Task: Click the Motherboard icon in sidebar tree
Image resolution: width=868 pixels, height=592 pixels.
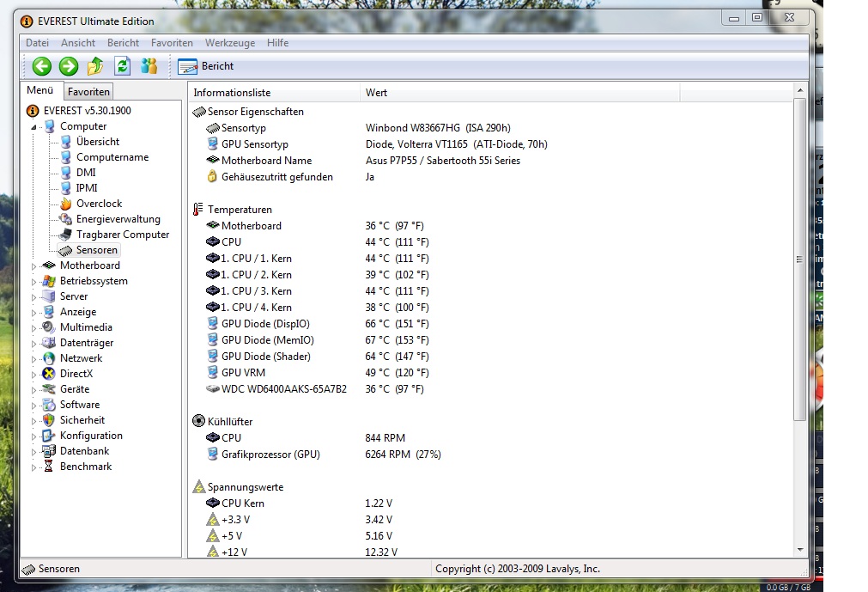Action: click(x=49, y=265)
